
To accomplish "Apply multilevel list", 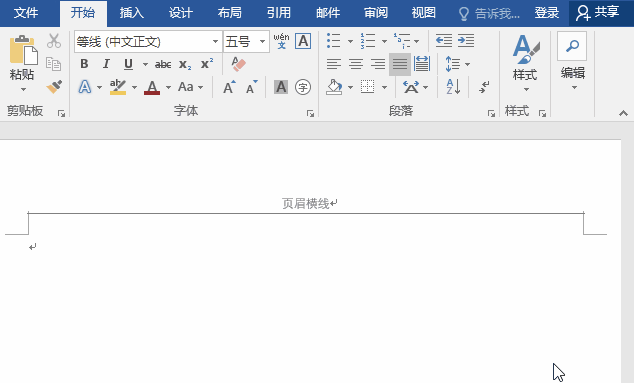I will pyautogui.click(x=402, y=41).
